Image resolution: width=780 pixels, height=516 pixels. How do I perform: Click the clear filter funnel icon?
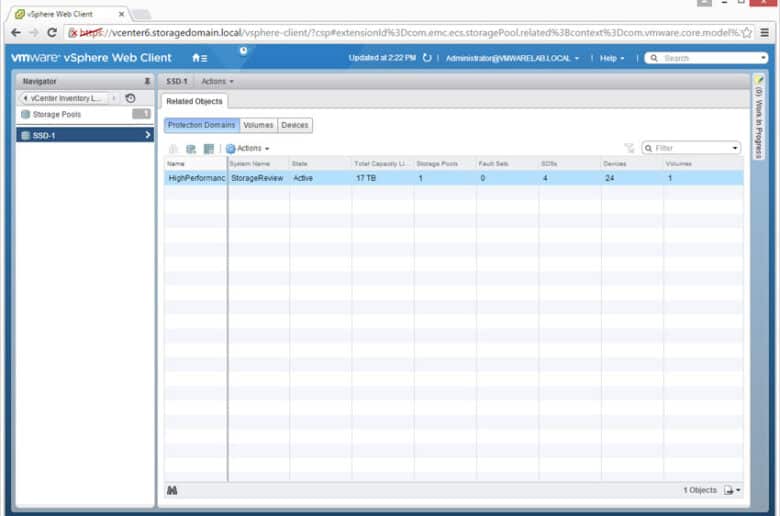629,148
